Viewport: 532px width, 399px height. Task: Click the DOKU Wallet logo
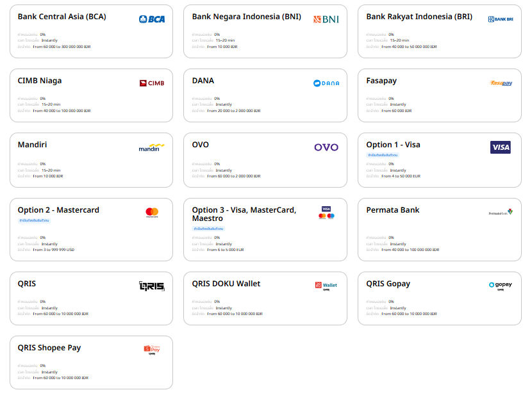[x=326, y=286]
